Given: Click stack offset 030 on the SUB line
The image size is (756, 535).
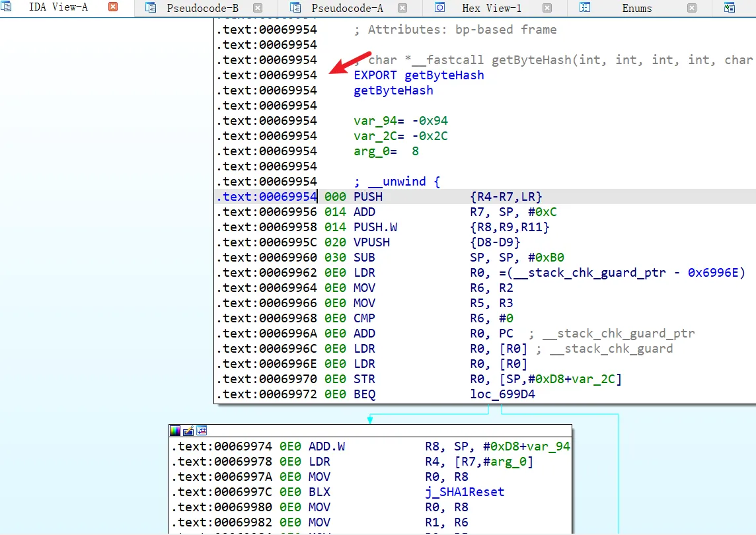Looking at the screenshot, I should click(335, 258).
